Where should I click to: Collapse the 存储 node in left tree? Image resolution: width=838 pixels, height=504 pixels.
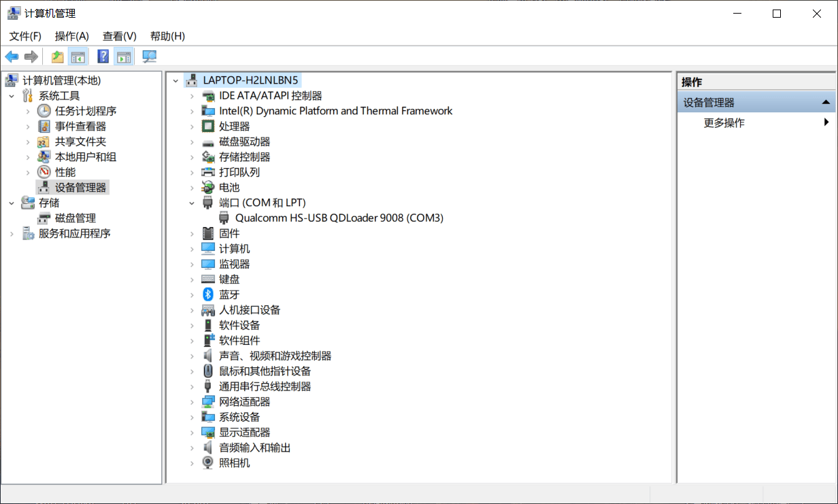12,203
